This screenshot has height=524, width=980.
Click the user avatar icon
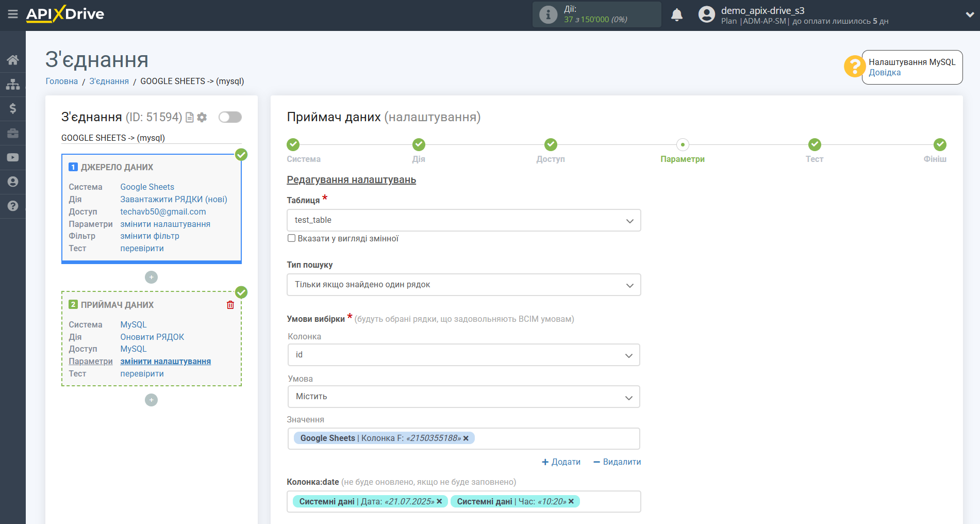coord(707,14)
